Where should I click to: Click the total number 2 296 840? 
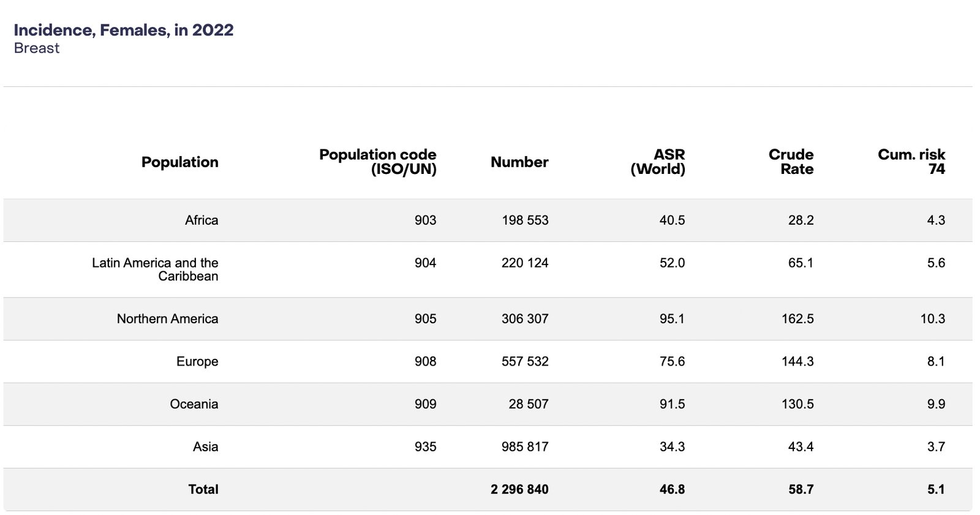(x=519, y=490)
